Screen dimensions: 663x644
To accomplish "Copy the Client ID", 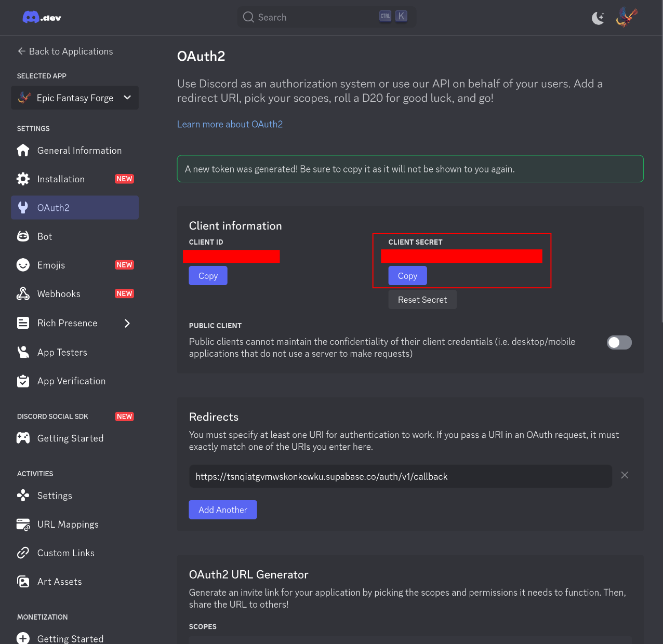I will [207, 275].
